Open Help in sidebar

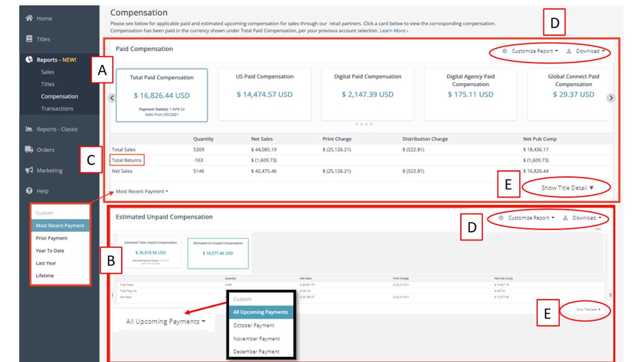click(43, 191)
